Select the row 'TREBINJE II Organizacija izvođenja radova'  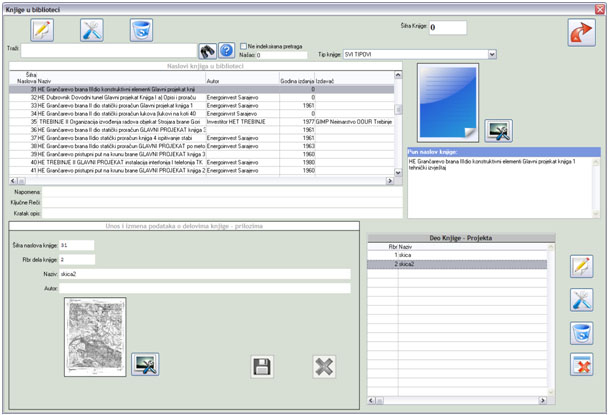point(120,121)
